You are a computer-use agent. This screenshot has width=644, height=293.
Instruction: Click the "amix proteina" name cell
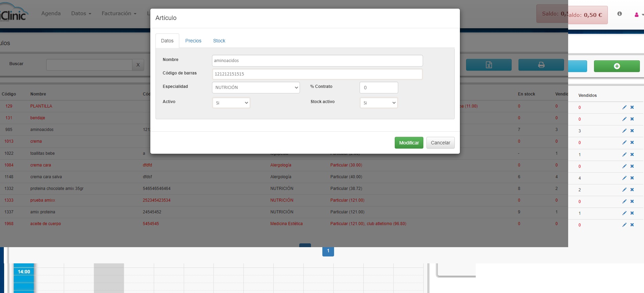point(43,212)
